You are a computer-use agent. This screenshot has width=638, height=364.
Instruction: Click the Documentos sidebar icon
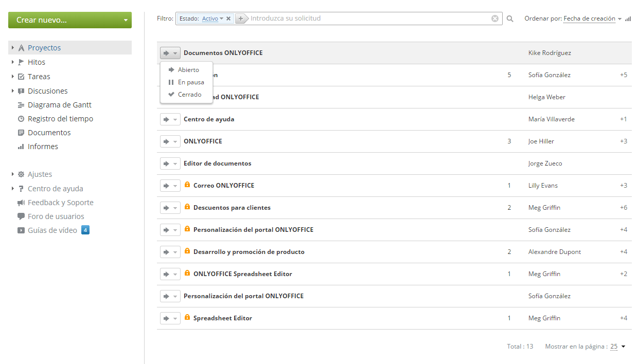[21, 133]
